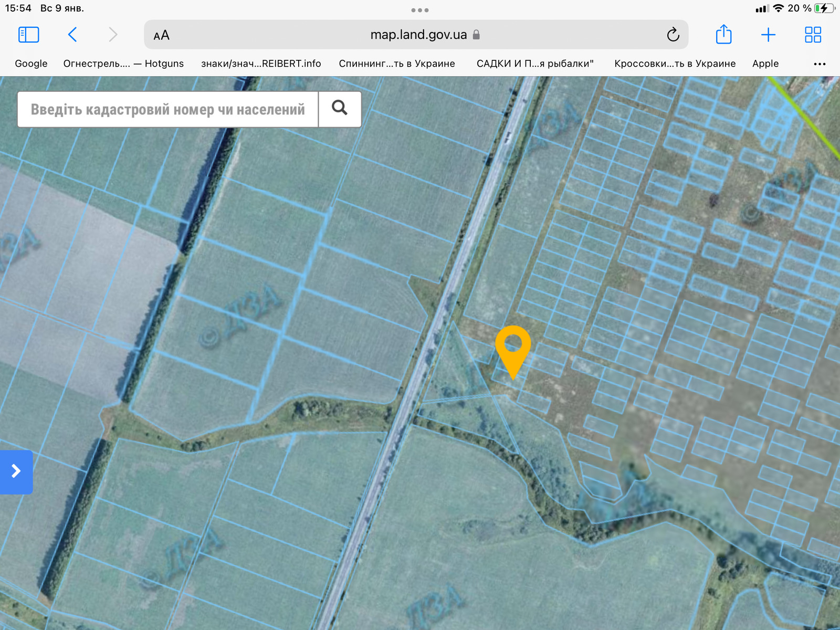Click the magnifier search button
840x630 pixels.
pos(340,109)
